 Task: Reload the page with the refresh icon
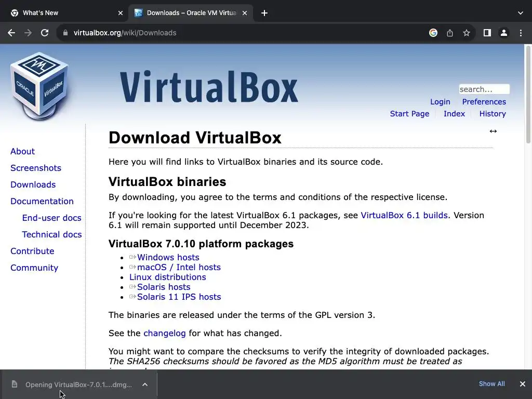click(x=45, y=33)
